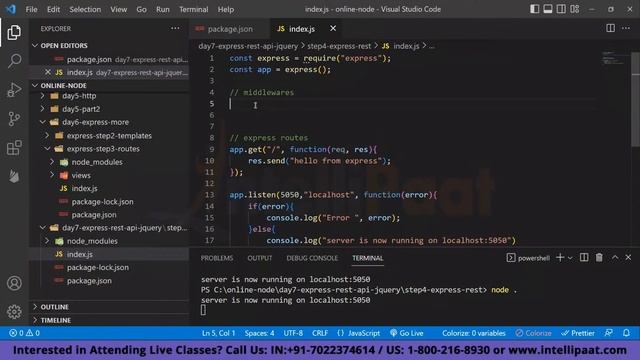Open the errors and warnings status indicator
The height and width of the screenshot is (360, 640).
click(24, 333)
